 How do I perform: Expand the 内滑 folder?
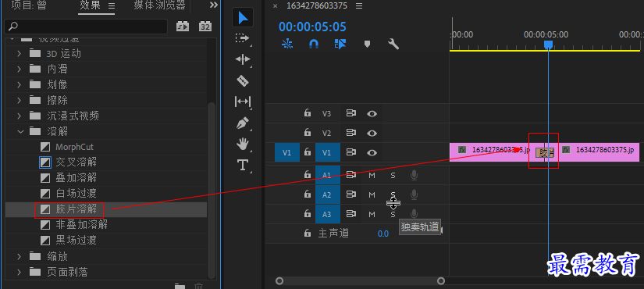[19, 69]
